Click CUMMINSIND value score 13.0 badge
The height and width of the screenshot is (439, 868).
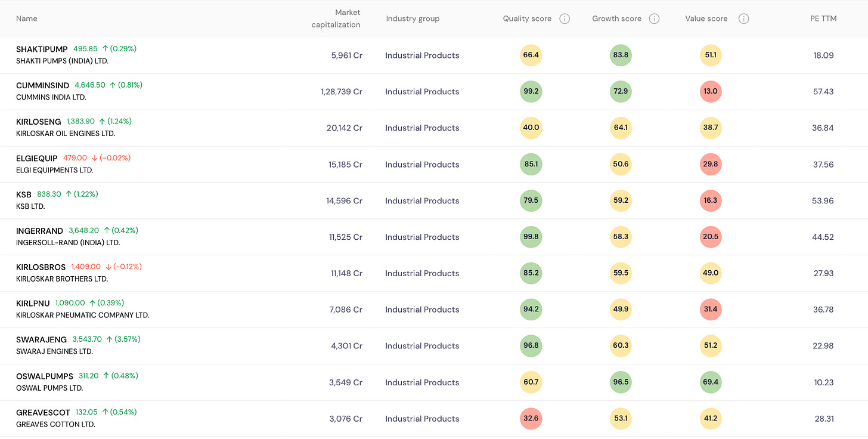click(x=711, y=91)
